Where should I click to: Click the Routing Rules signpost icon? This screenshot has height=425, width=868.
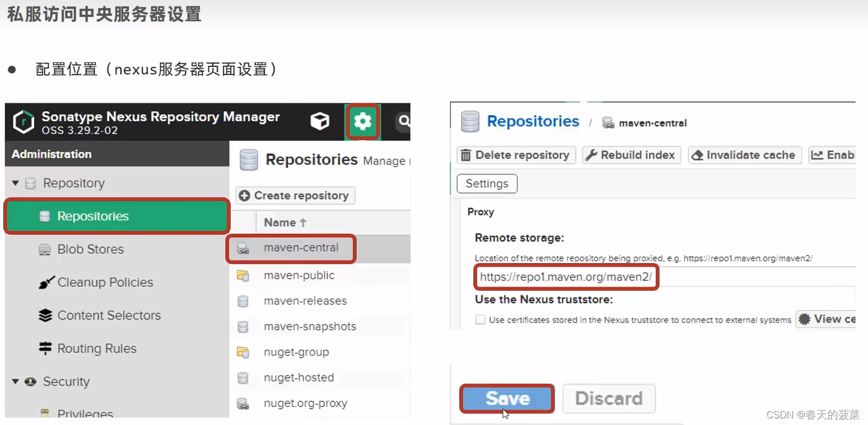pos(46,348)
